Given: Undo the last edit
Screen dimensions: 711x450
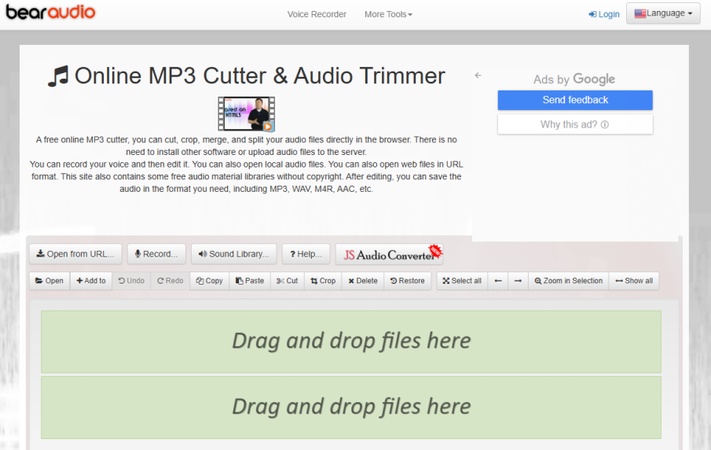Looking at the screenshot, I should 131,281.
